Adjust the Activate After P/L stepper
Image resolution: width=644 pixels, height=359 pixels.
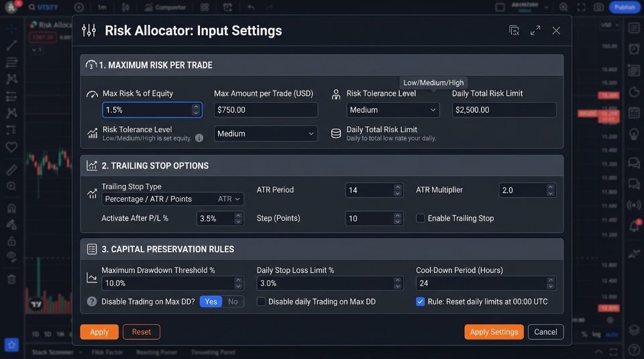click(x=238, y=219)
